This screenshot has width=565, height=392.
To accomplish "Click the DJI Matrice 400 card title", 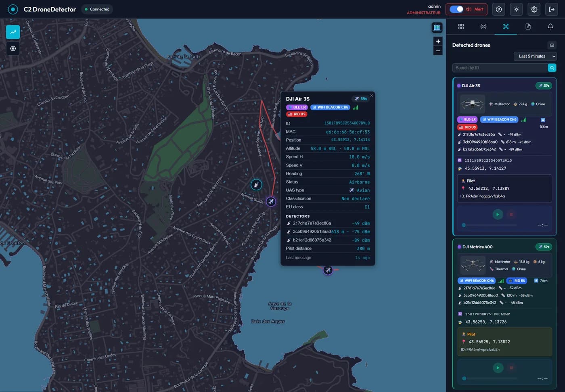I will coord(477,247).
